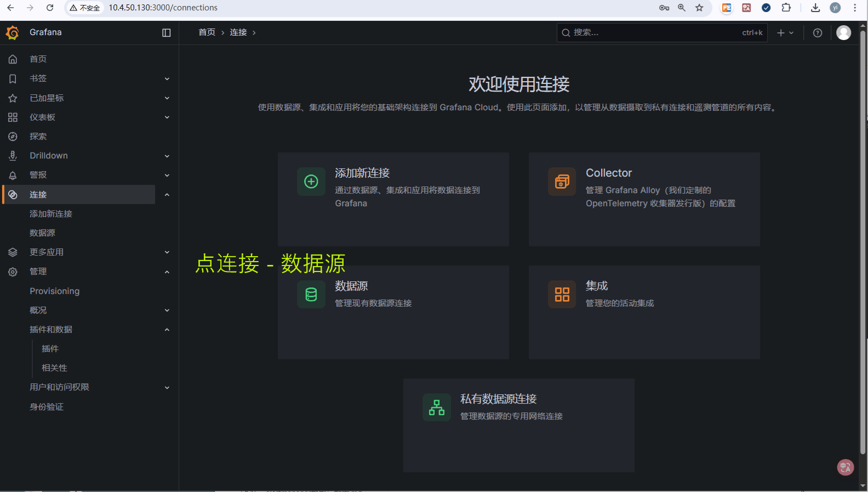Open the browser downloads icon
868x492 pixels.
click(x=815, y=8)
